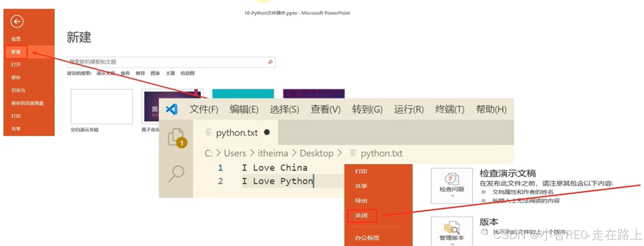Image resolution: width=644 pixels, height=246 pixels.
Task: Open VS Code 查看(V) menu
Action: 326,109
